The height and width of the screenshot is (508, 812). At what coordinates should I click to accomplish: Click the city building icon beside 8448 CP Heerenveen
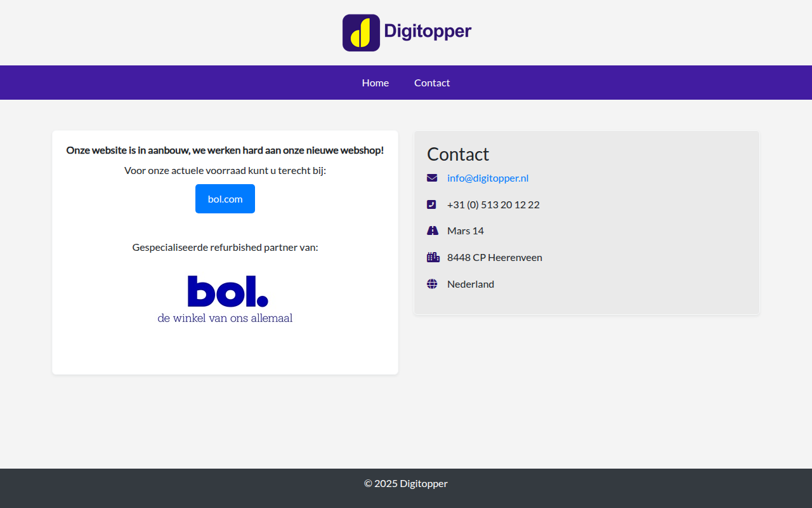(433, 257)
